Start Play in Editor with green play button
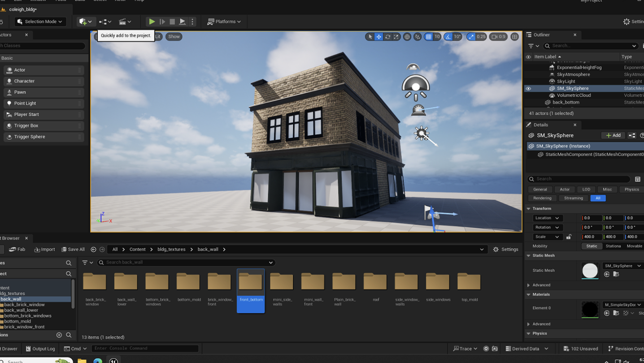This screenshot has height=363, width=644. pos(152,22)
